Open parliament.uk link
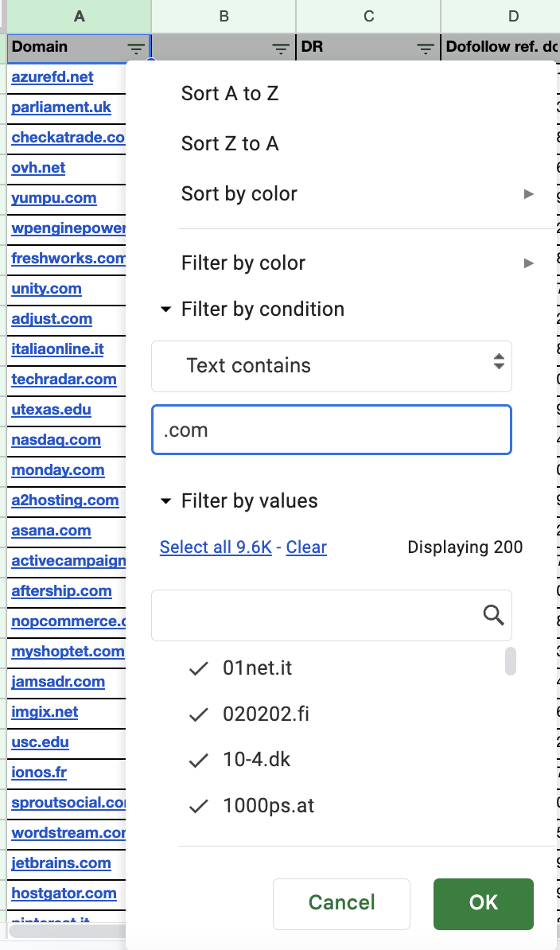The image size is (560, 950). click(61, 107)
